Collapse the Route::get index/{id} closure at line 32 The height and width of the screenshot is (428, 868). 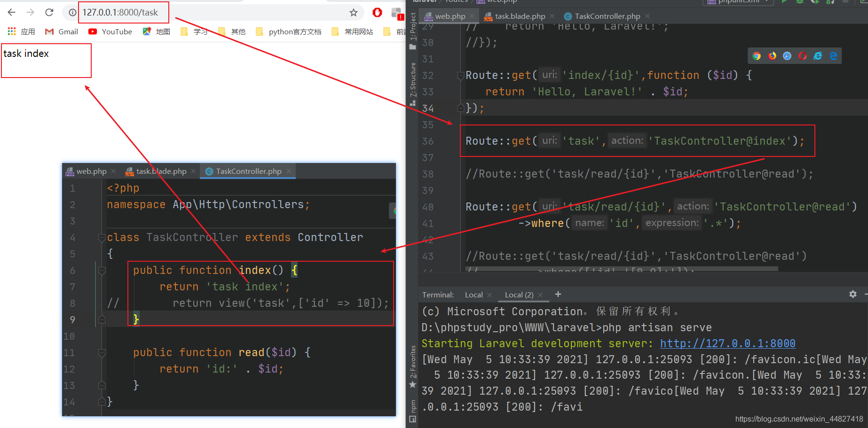(x=461, y=75)
